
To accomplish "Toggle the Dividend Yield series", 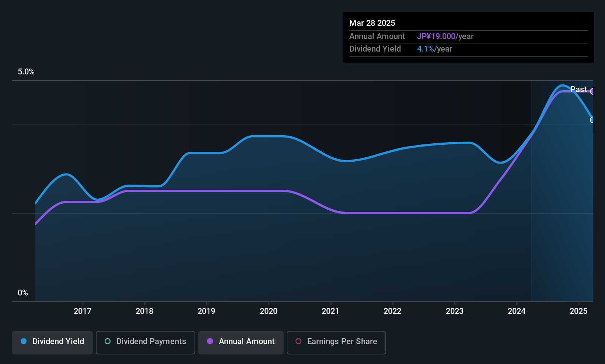I will tap(52, 343).
